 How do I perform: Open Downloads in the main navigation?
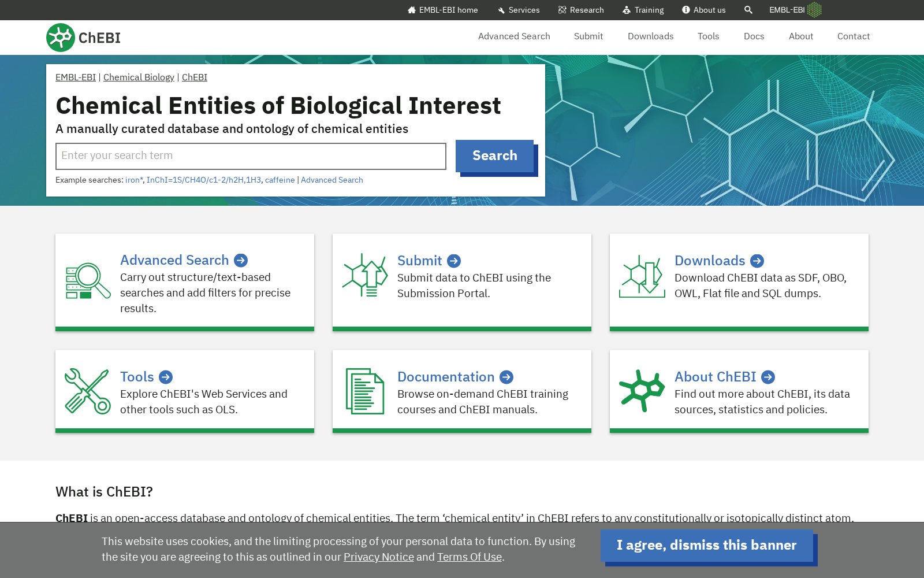[x=651, y=36]
